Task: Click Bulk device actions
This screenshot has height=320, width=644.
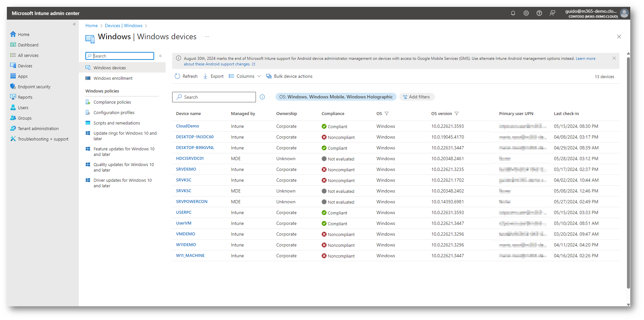Action: coord(289,76)
